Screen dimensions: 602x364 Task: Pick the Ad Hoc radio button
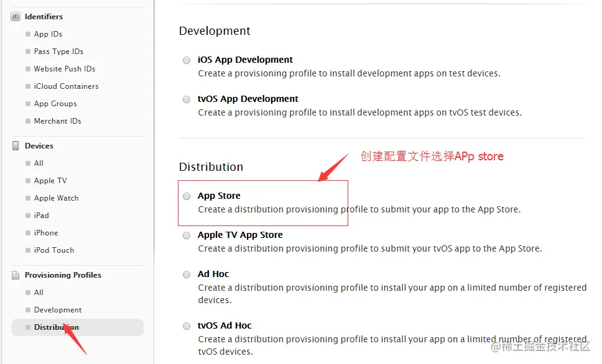tap(187, 275)
